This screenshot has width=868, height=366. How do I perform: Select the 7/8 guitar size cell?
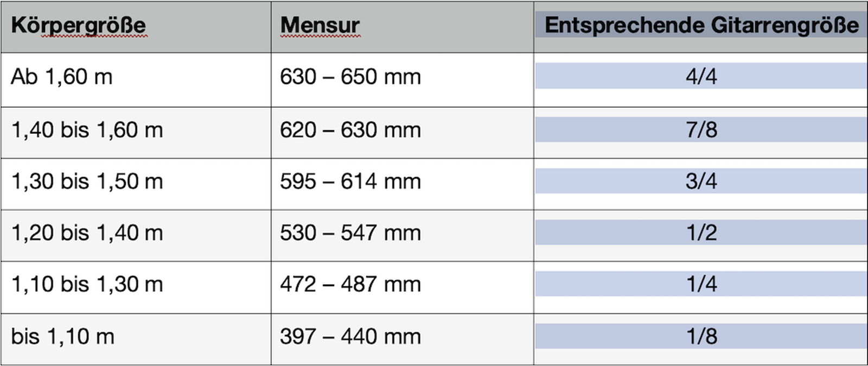[701, 130]
